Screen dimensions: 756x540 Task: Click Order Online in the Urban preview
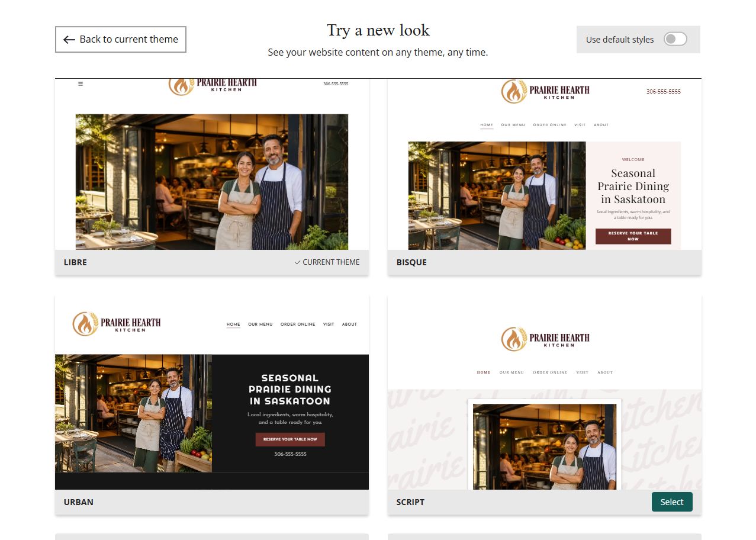click(x=298, y=324)
